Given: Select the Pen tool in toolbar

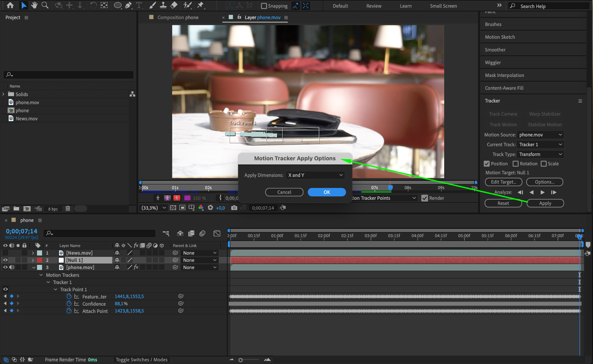Looking at the screenshot, I should (x=128, y=5).
